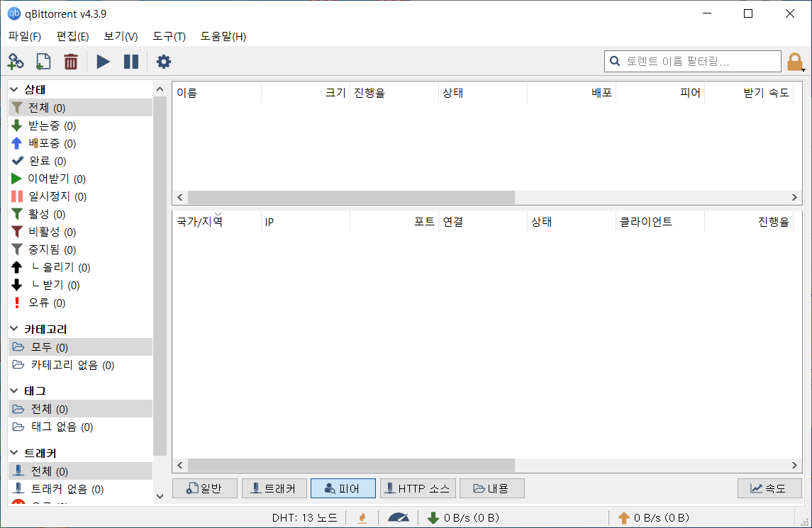Collapse the 상태 section
Viewport: 812px width, 528px height.
pos(14,89)
